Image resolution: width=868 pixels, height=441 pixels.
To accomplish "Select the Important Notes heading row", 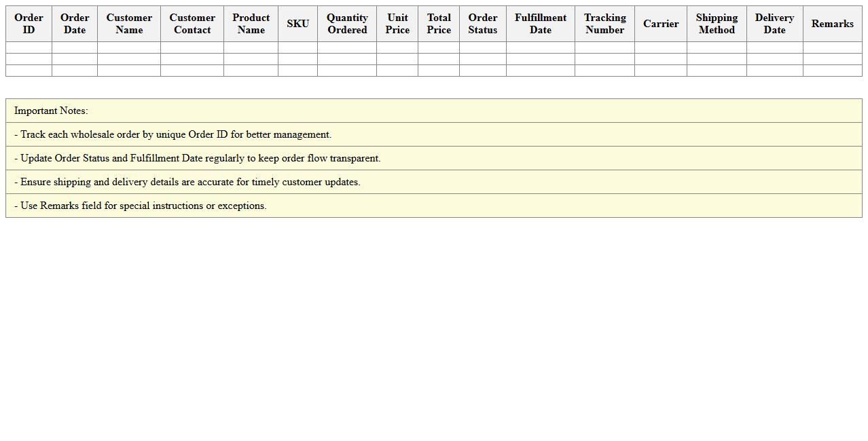I will coord(433,111).
